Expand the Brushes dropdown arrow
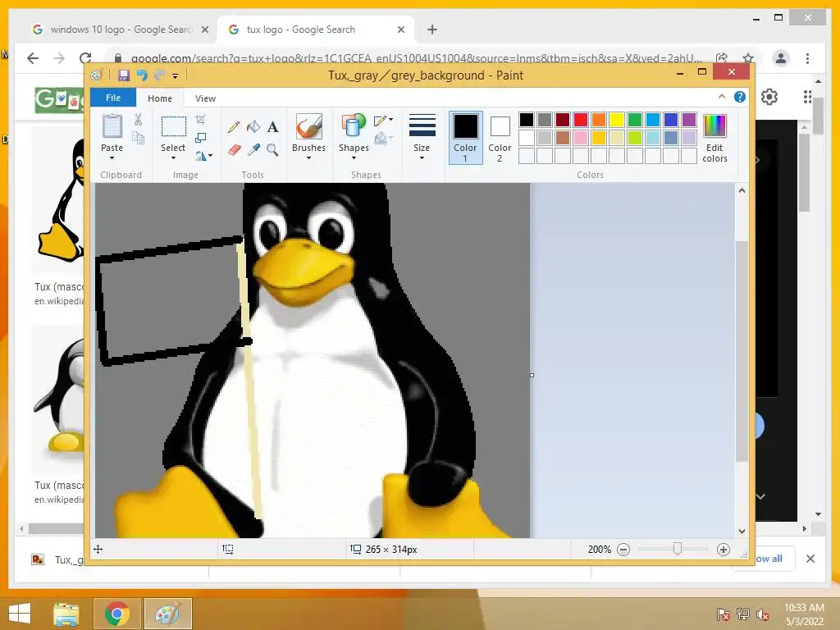Viewport: 840px width, 630px height. click(308, 158)
